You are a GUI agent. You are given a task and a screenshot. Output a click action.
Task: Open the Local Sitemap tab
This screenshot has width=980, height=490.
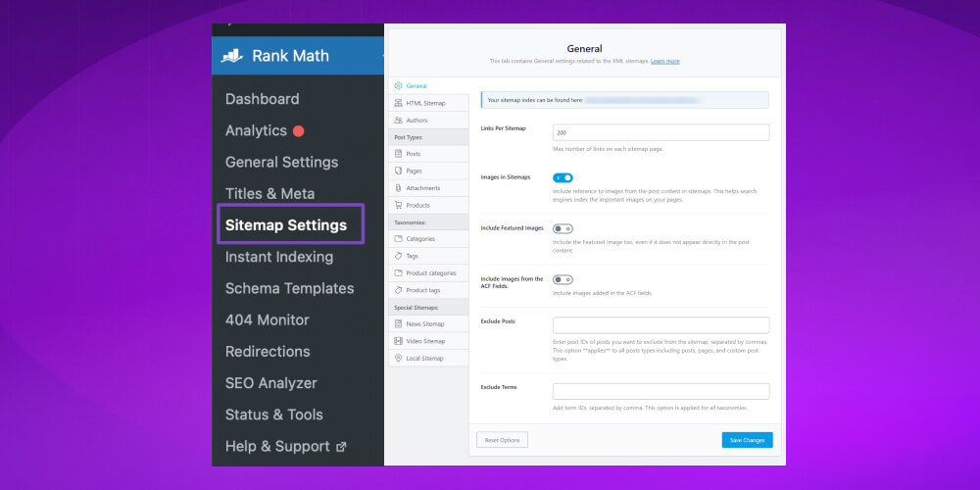point(428,358)
